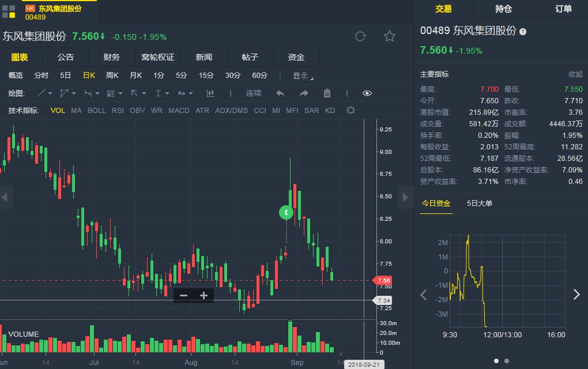The image size is (588, 369).
Task: Switch to the 财务 tab
Action: 112,57
